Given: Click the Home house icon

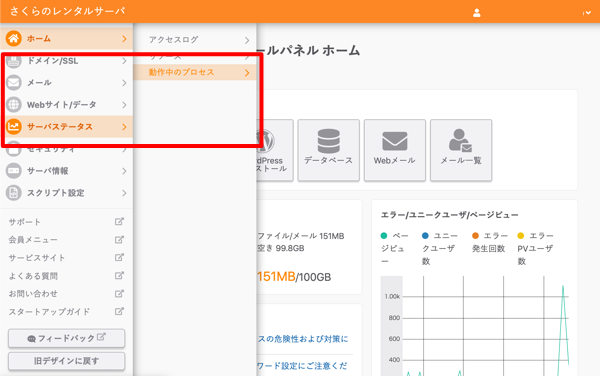Looking at the screenshot, I should [13, 39].
